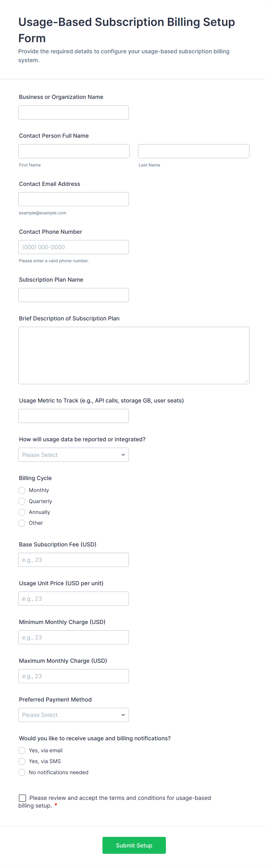Click the Last Name input field
Screen dimensions: 265x868
point(193,151)
